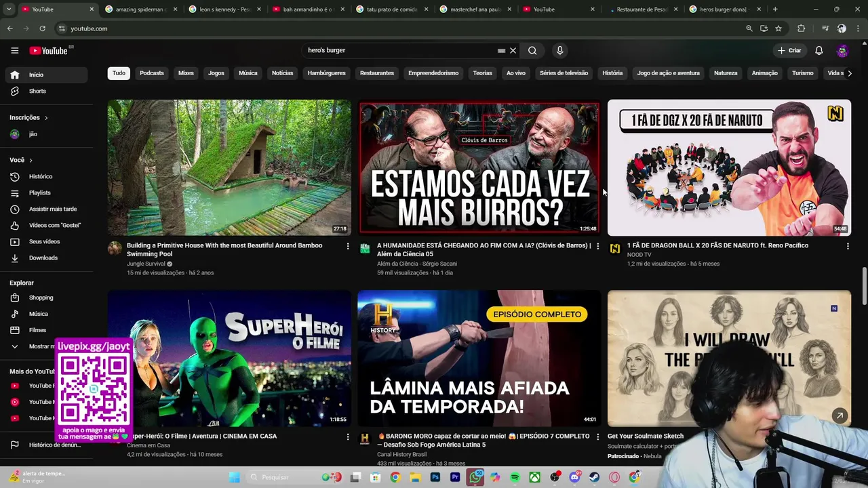
Task: Open jão subscription channel
Action: (46, 134)
